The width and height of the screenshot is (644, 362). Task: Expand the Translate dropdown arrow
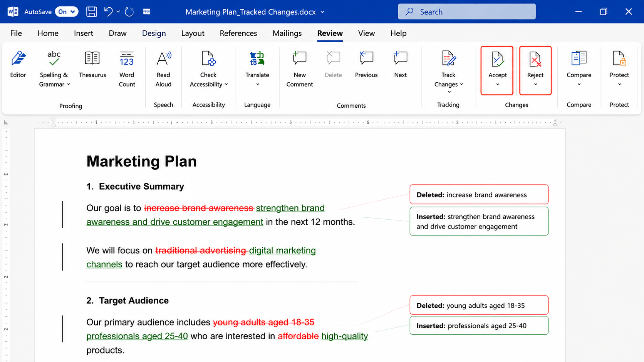click(258, 84)
